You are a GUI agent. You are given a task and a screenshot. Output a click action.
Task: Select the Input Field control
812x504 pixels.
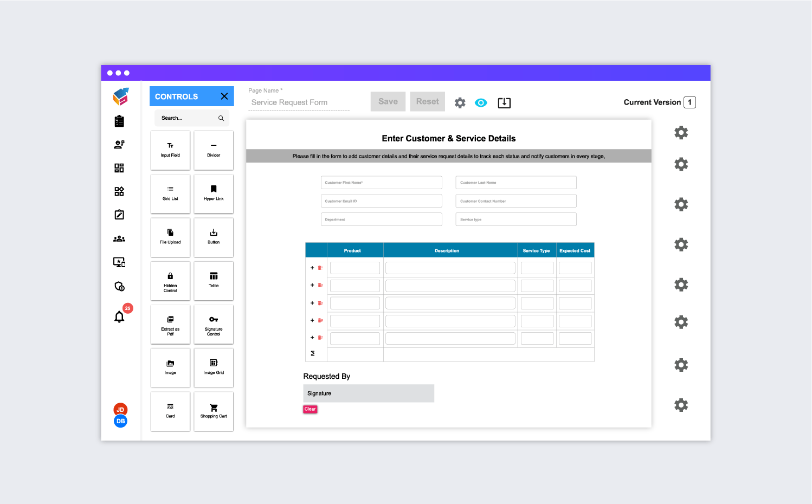point(170,150)
